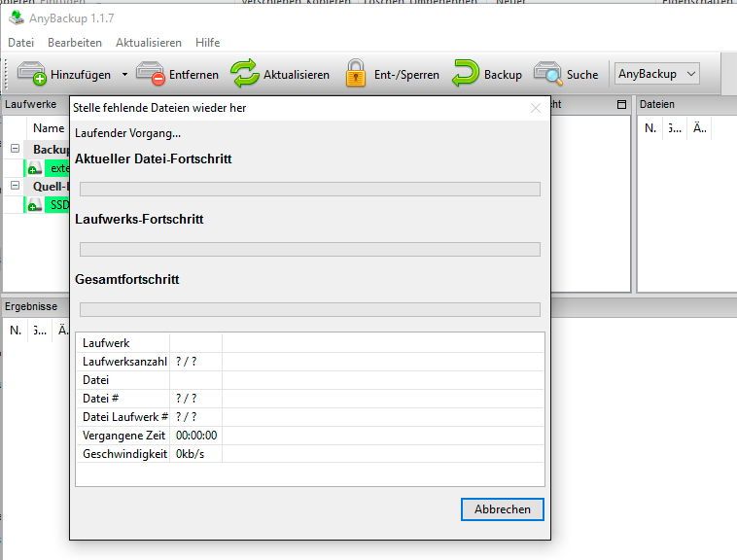Click the Gesamtfortschritt progress bar
Screen dimensions: 737x560
tap(310, 309)
